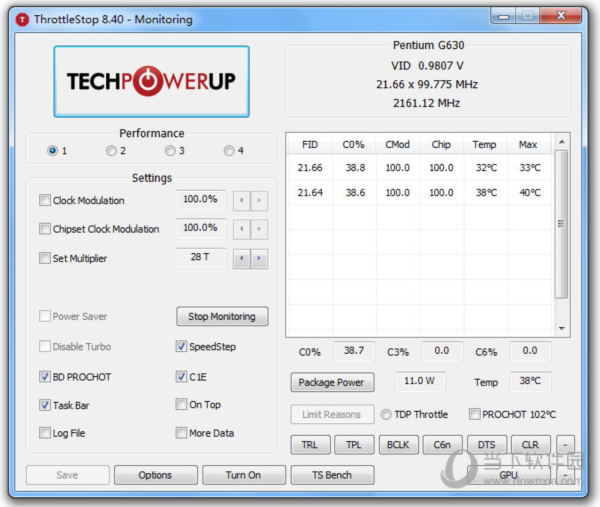Decrease Clock Modulation with left arrow

(x=241, y=200)
